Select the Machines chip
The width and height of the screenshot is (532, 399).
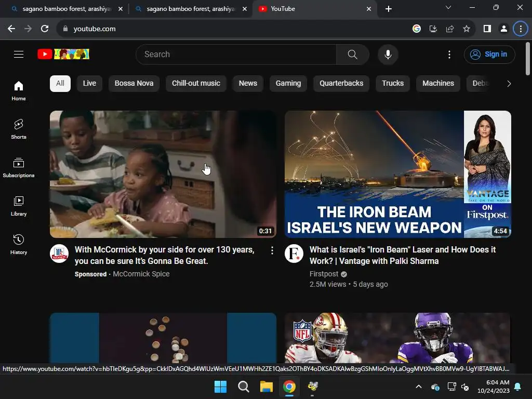click(x=438, y=84)
